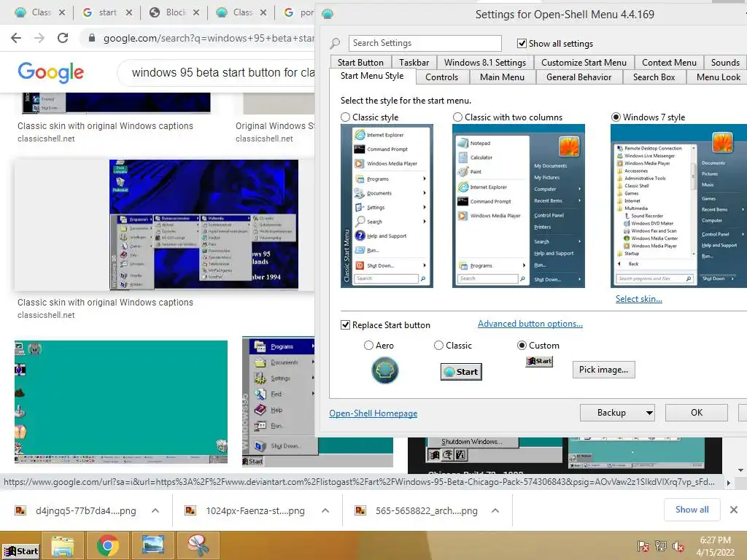Click the custom Start button preview image
Viewport: 747px width, 560px height.
tap(539, 362)
